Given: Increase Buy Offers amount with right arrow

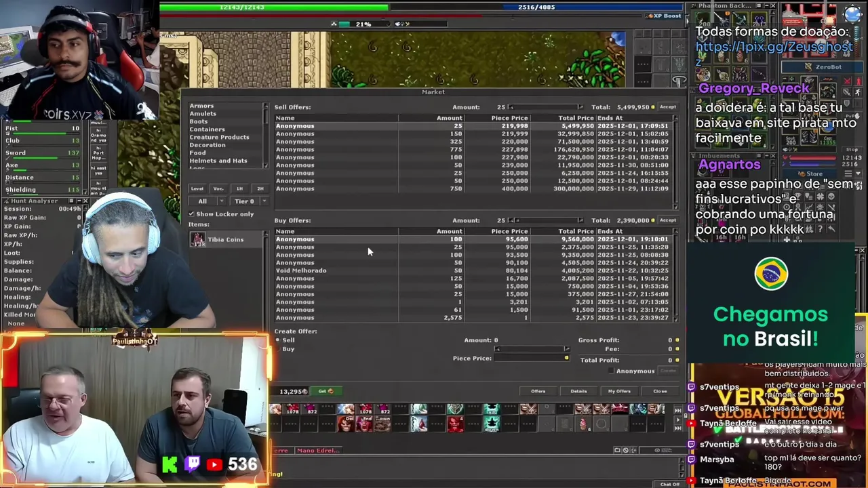Looking at the screenshot, I should point(580,220).
